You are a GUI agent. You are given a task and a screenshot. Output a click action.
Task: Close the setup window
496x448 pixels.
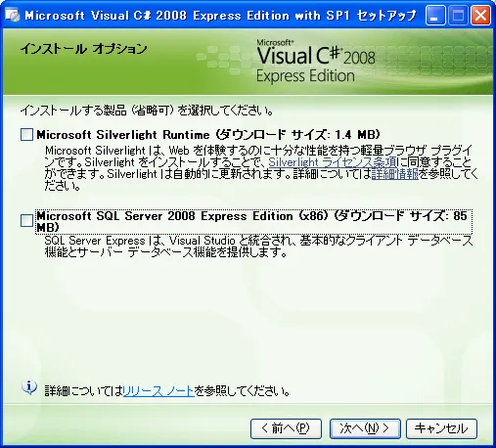[480, 16]
